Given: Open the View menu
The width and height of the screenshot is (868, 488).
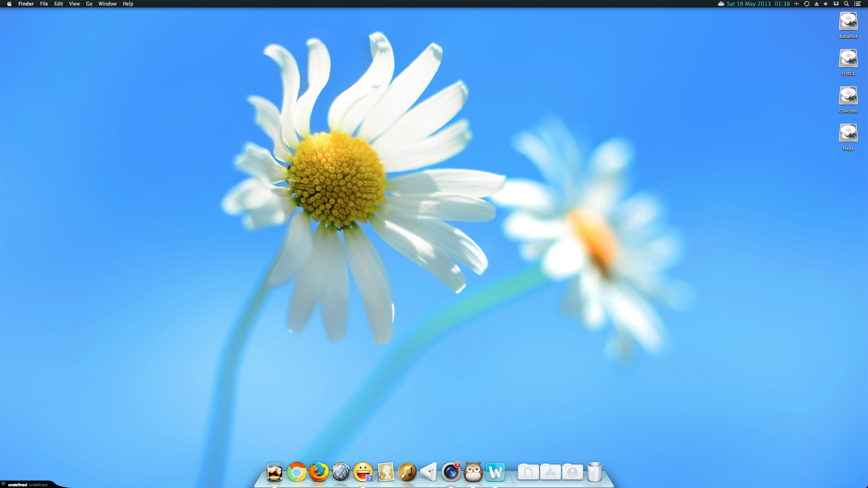Looking at the screenshot, I should [x=74, y=4].
